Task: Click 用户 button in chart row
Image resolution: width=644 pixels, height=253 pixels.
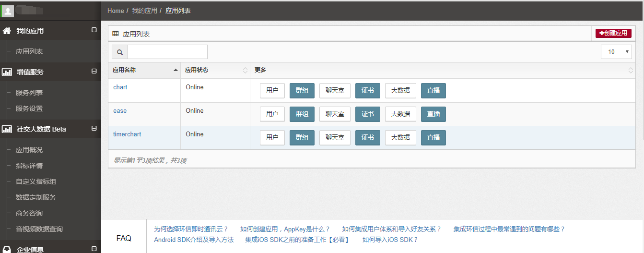Action: tap(272, 91)
